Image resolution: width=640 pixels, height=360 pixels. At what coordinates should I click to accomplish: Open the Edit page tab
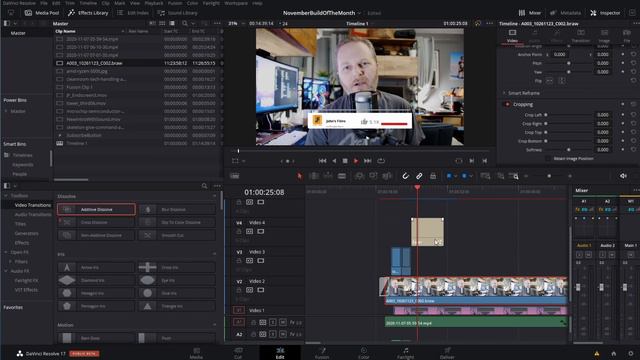[x=280, y=353]
